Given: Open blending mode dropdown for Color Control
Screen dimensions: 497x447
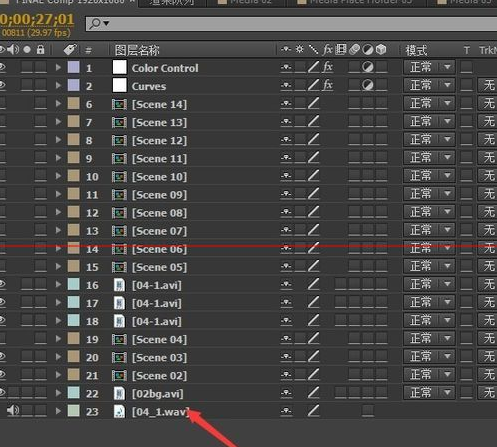Looking at the screenshot, I should click(x=429, y=67).
